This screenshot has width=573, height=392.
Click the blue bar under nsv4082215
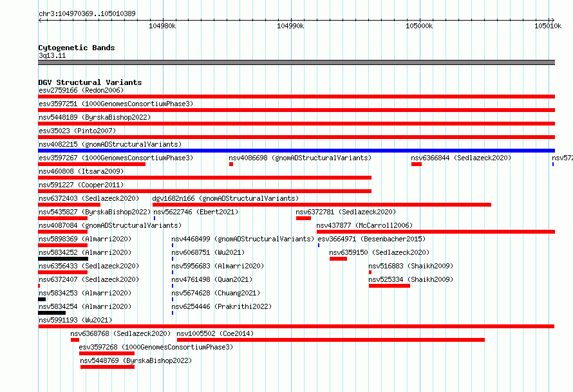296,151
